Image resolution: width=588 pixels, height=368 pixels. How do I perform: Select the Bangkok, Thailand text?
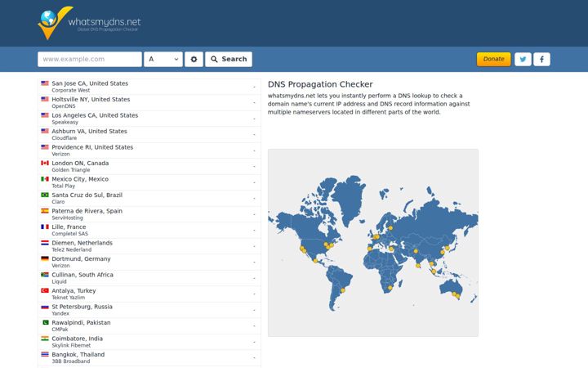click(x=78, y=354)
